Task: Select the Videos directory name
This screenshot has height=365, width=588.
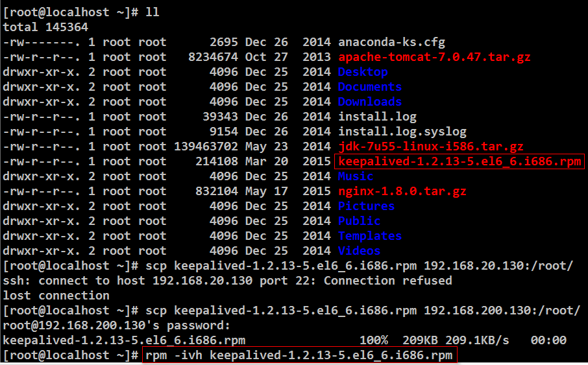Action: [360, 251]
